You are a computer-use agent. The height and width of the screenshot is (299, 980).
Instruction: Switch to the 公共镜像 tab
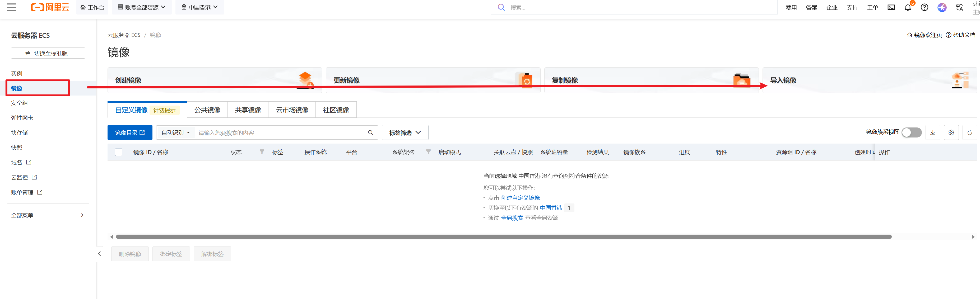(x=207, y=110)
